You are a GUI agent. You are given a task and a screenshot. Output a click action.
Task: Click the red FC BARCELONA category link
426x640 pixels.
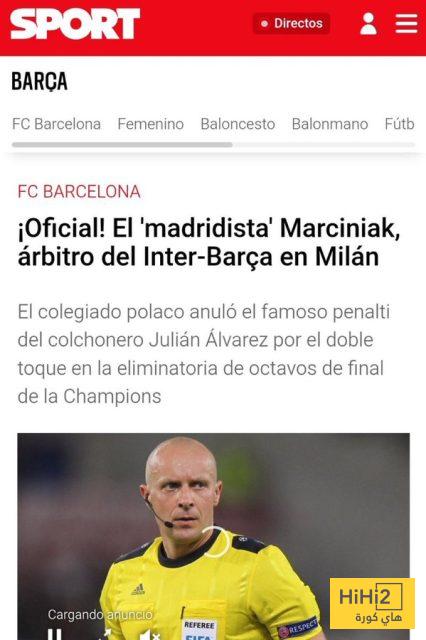(79, 191)
